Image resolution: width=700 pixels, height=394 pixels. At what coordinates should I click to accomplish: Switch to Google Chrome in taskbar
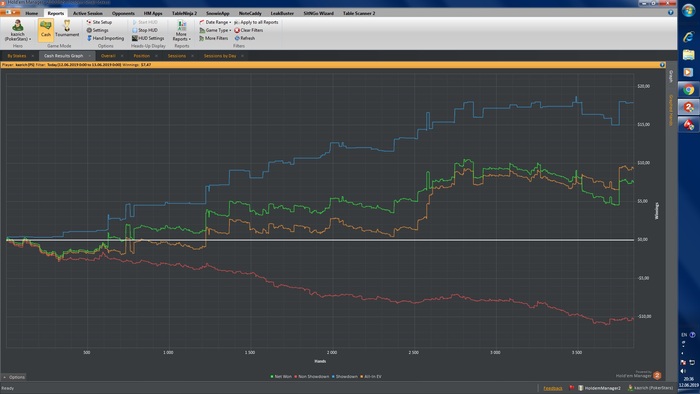coord(688,90)
